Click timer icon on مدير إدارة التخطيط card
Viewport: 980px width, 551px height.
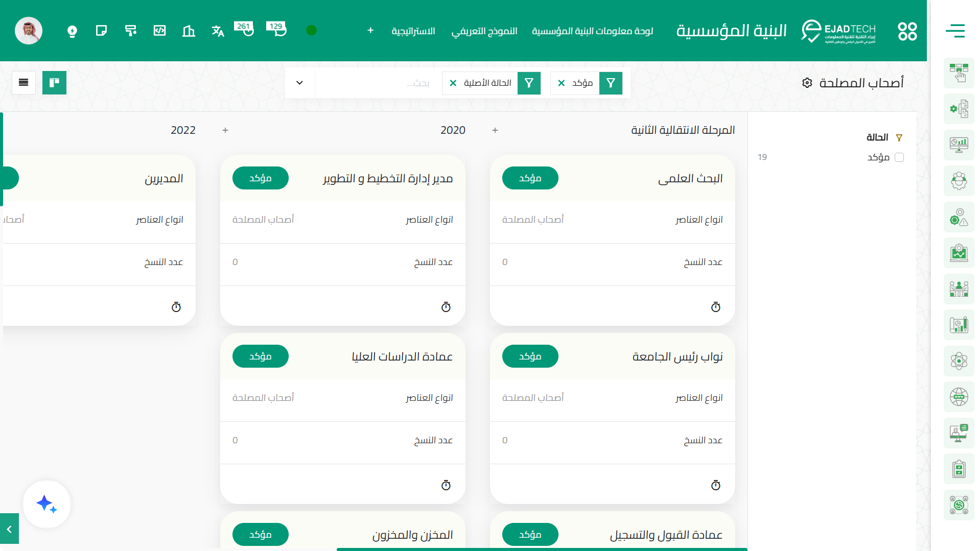(x=446, y=307)
